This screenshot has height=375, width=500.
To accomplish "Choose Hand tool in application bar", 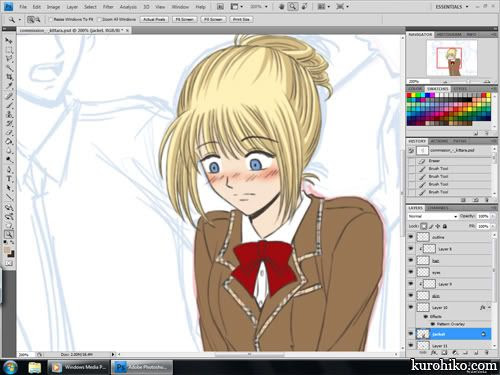I will point(282,7).
